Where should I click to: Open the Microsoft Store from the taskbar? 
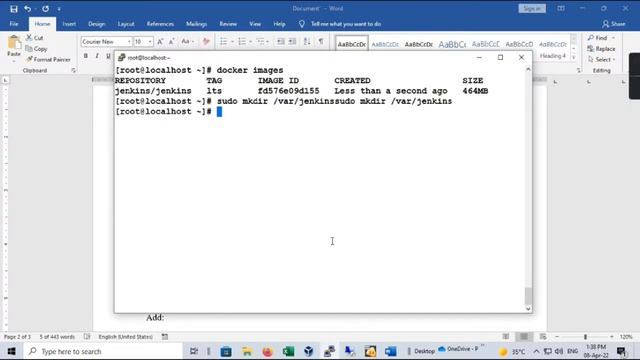click(226, 351)
